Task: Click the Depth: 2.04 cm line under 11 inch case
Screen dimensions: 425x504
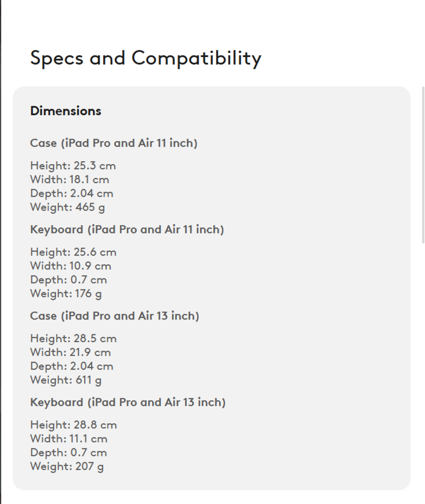Action: pos(72,193)
